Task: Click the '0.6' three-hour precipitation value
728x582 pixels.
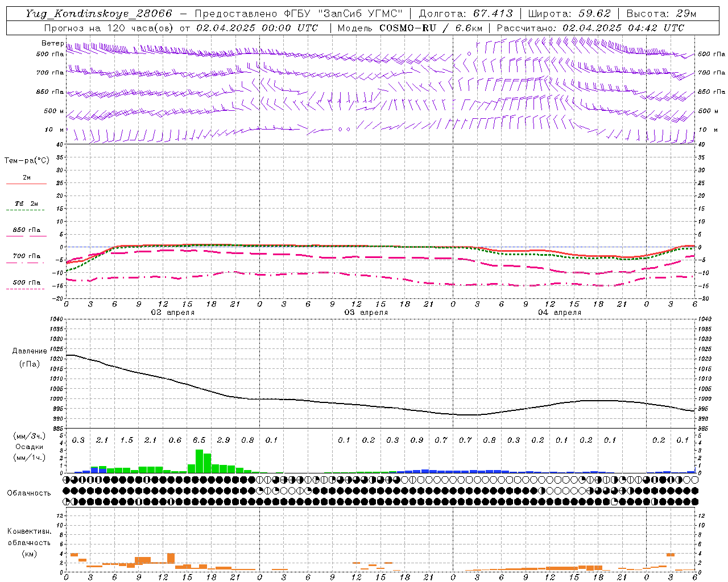Action: tap(175, 440)
